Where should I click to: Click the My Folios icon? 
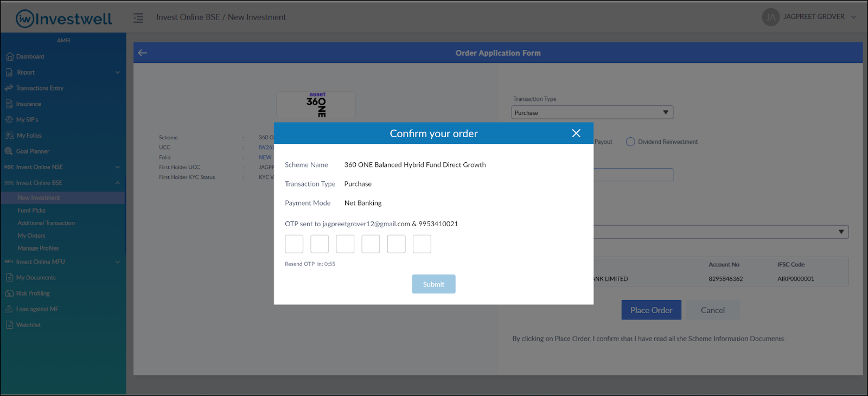pyautogui.click(x=9, y=136)
